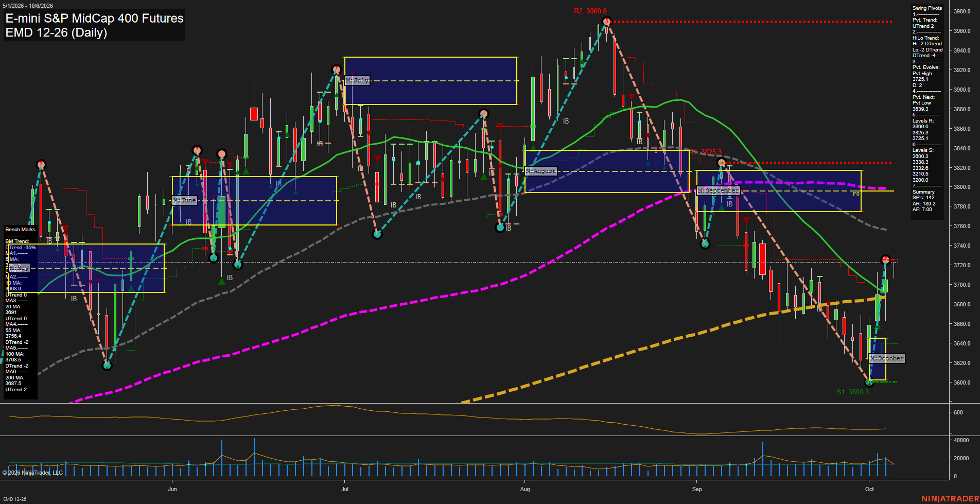Viewport: 980px width, 504px height.
Task: Select SP's: 142 in the Summary section
Action: [923, 198]
